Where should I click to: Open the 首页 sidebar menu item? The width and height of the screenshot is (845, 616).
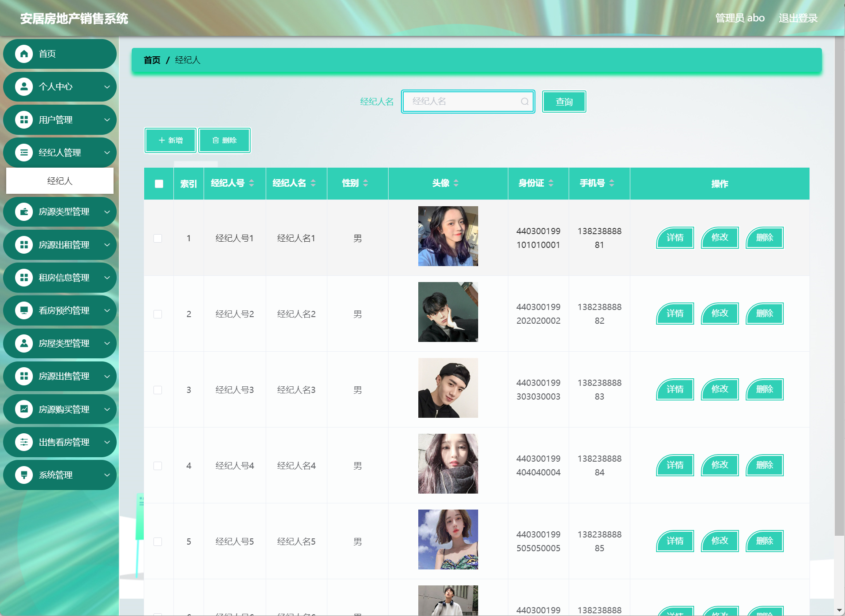pyautogui.click(x=60, y=54)
